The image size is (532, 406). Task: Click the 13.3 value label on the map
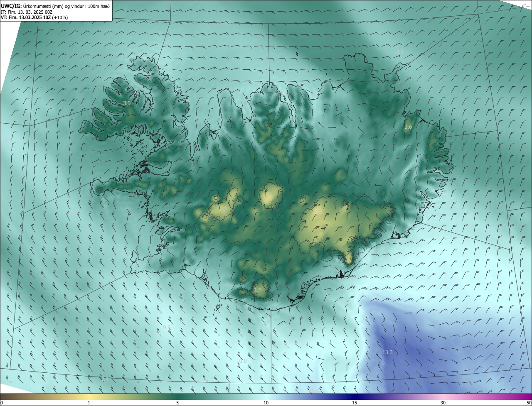click(387, 352)
